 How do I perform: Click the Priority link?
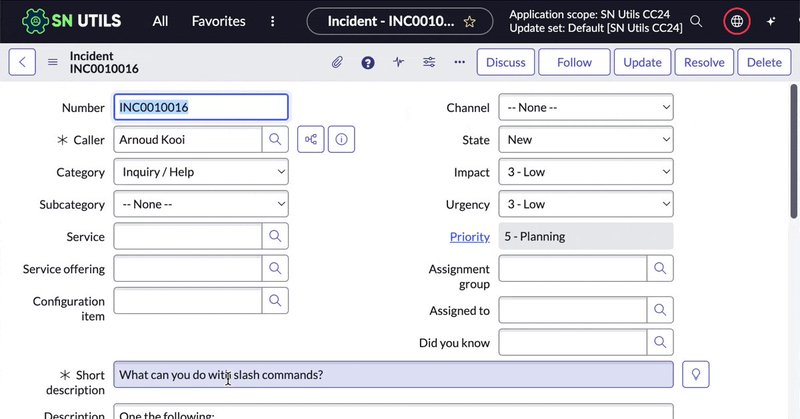coord(469,237)
